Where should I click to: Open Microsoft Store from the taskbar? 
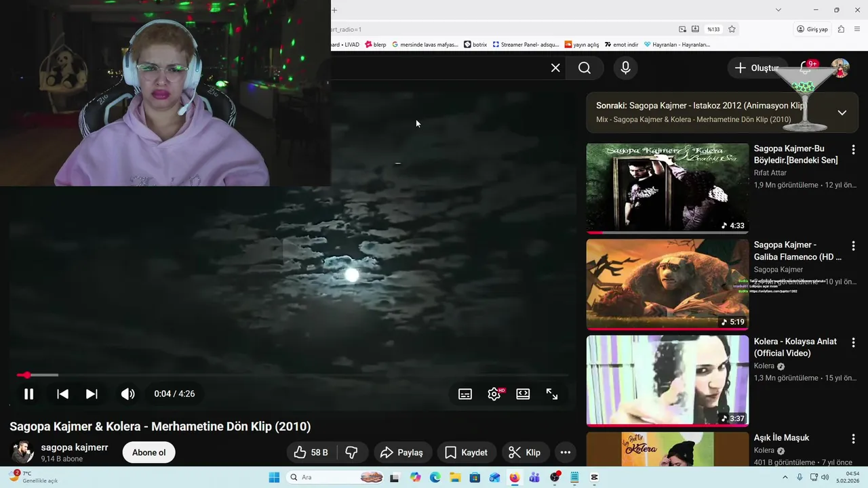[x=475, y=478]
